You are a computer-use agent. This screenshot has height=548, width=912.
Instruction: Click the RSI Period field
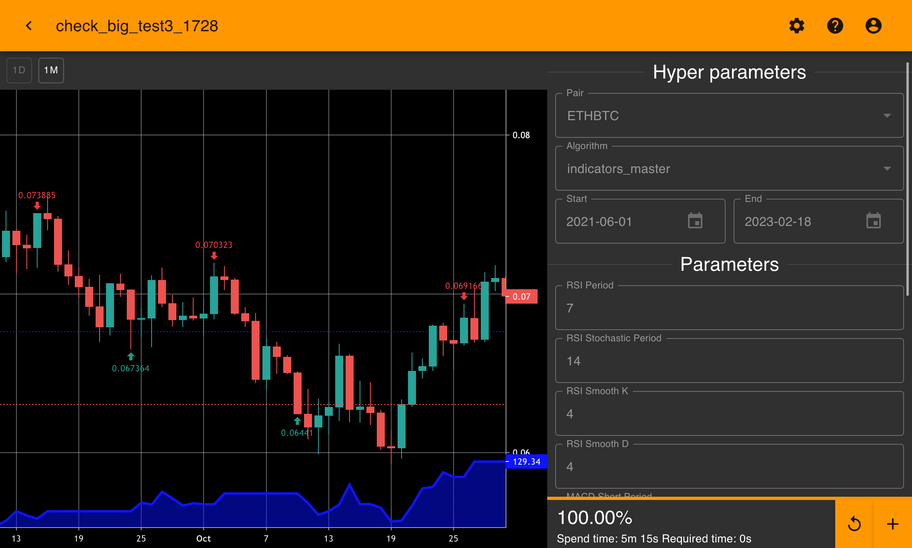click(x=729, y=308)
